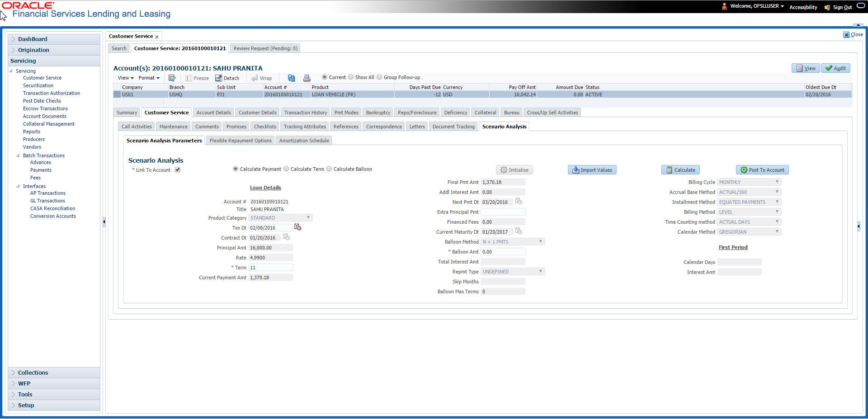
Task: Open the GL Transactions interface link
Action: coord(47,201)
